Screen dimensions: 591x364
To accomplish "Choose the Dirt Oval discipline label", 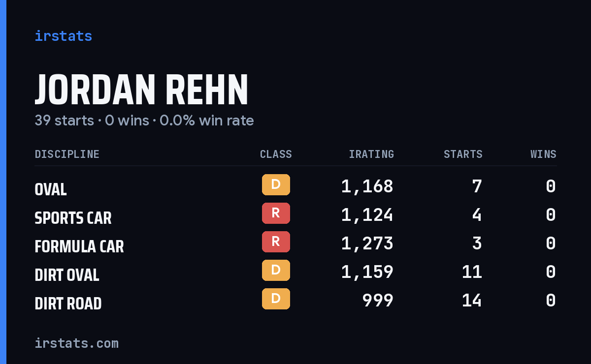I will pos(67,275).
